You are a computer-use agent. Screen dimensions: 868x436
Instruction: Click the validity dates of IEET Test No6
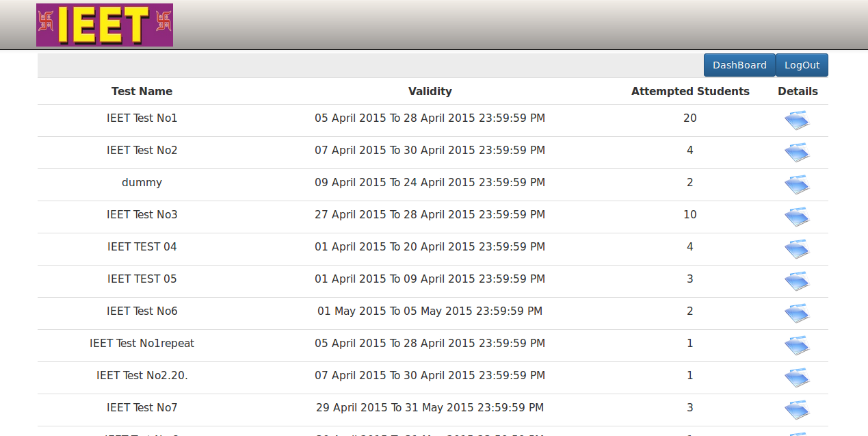[430, 311]
